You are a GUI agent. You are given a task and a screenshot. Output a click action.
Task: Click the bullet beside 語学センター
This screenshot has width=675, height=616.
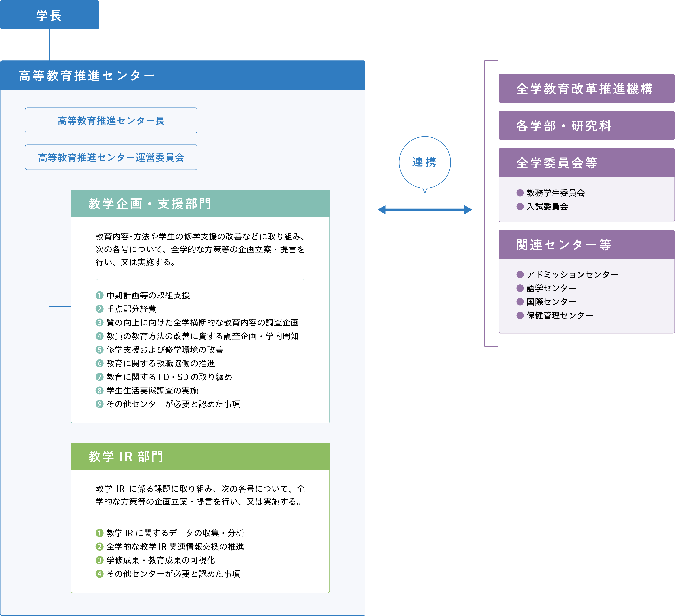tap(520, 288)
